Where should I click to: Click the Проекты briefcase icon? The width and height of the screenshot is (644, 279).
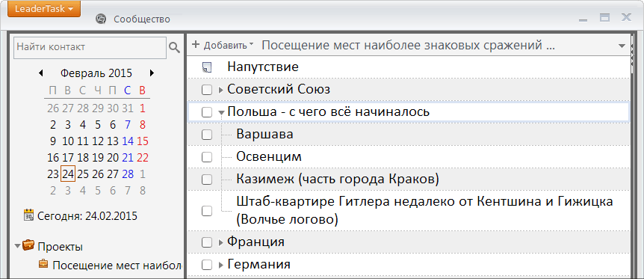[28, 245]
